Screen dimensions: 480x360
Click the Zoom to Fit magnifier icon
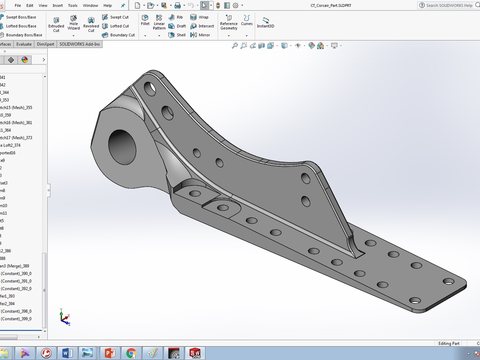[235, 46]
